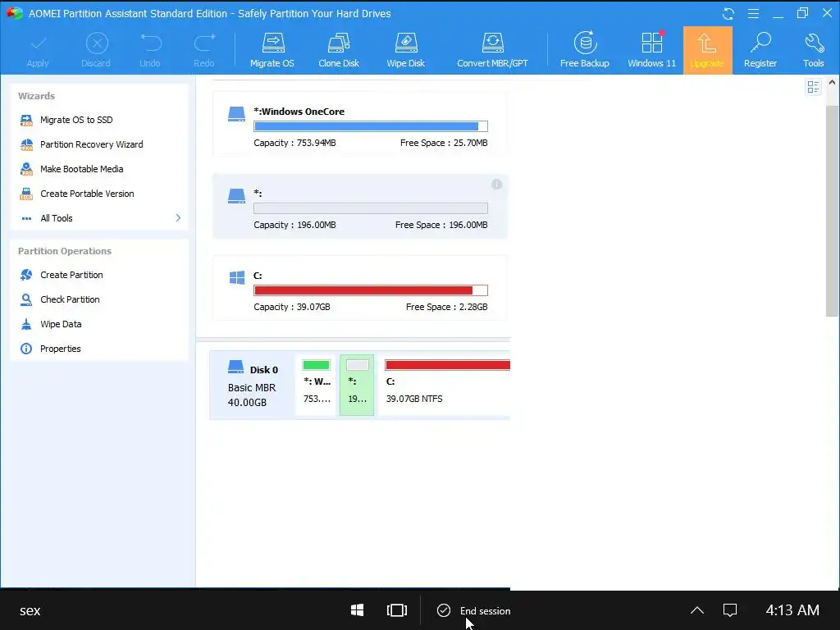Click the Discard toolbar icon
Screen dimensions: 840x630
click(97, 43)
